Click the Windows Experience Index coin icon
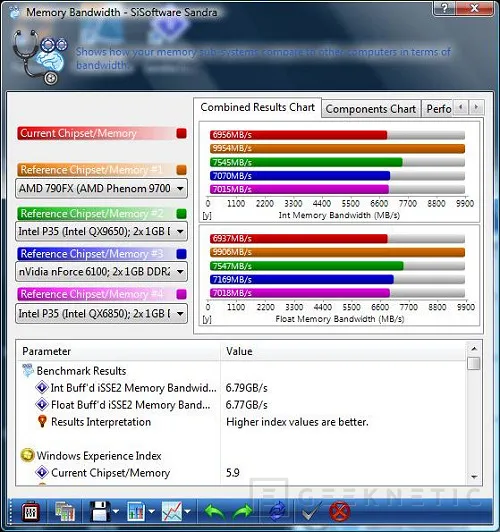 click(27, 455)
